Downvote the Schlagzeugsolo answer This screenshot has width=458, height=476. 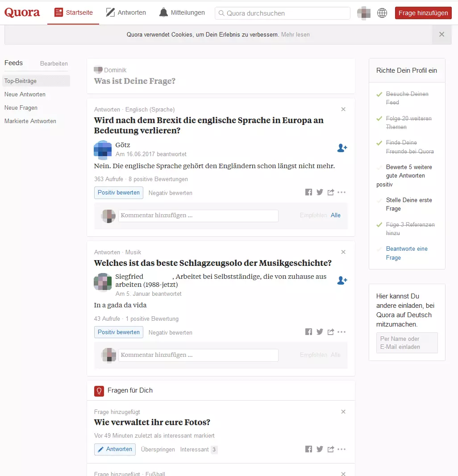171,333
